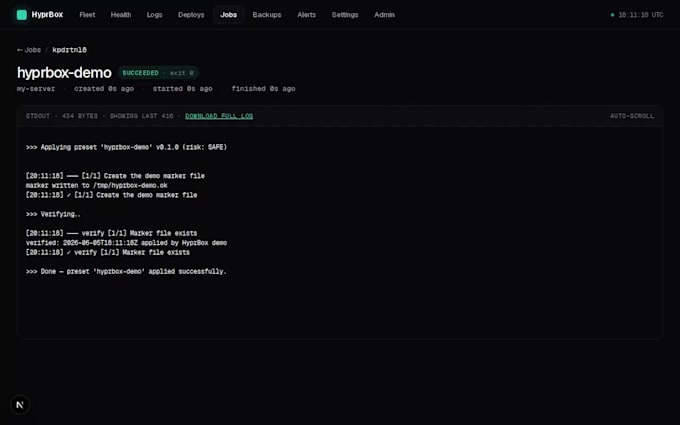Return to Jobs via back breadcrumb
The height and width of the screenshot is (425, 680).
click(29, 50)
